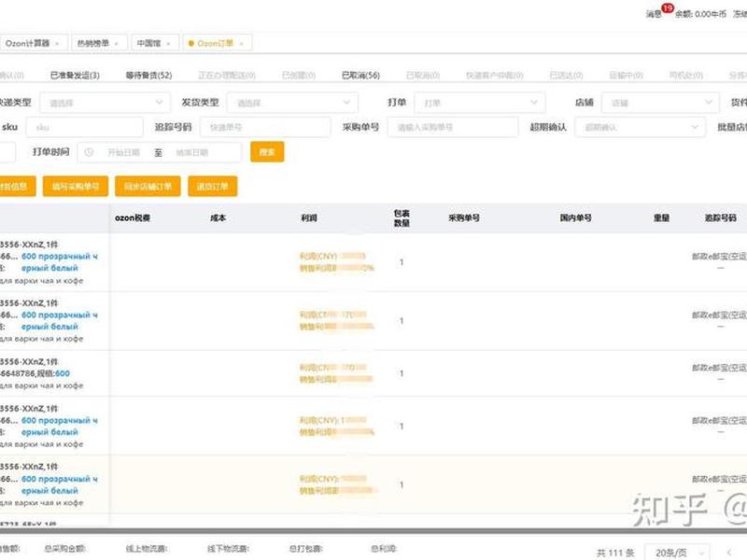Image resolution: width=747 pixels, height=560 pixels.
Task: Click the horizontal scrollbar below the table
Action: pyautogui.click(x=373, y=530)
